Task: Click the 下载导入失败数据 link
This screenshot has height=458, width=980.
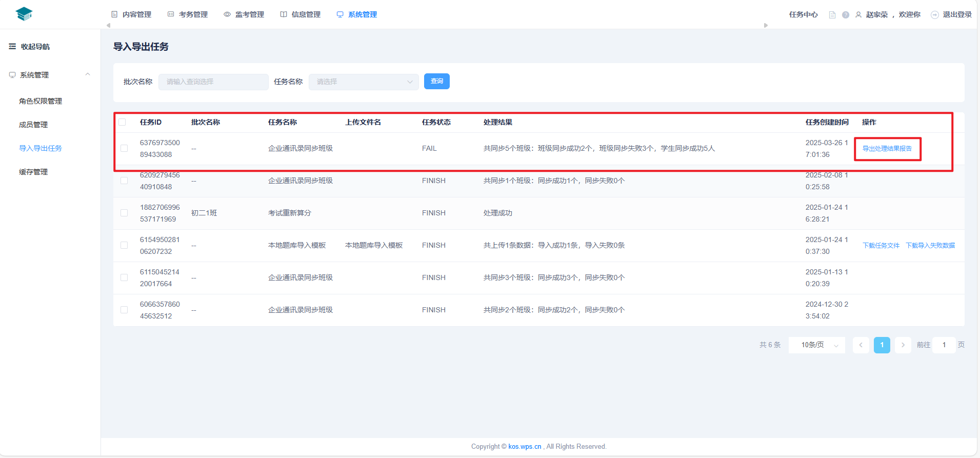Action: pos(930,246)
